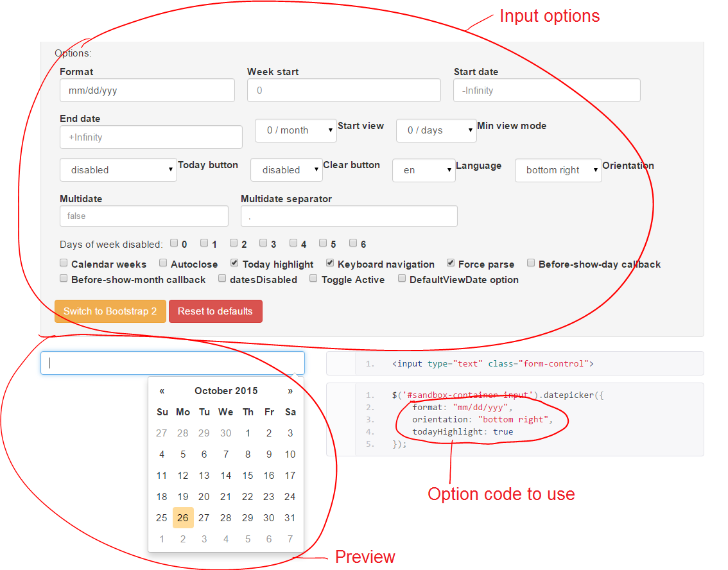
Task: Click the previous month arrow in datepicker
Action: point(162,390)
